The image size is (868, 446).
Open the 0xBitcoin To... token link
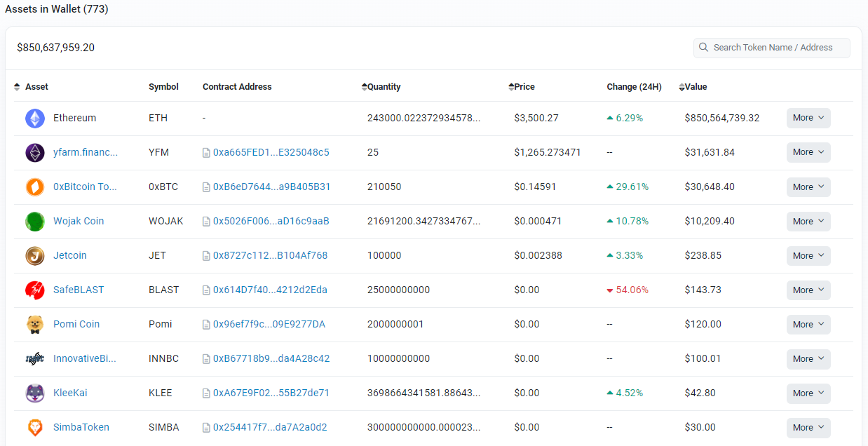point(85,187)
